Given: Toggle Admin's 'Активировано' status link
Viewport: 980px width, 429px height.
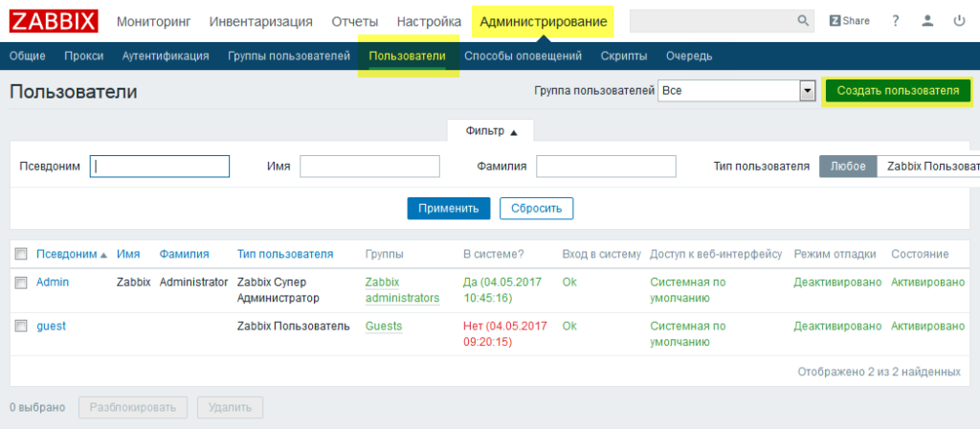Looking at the screenshot, I should click(x=928, y=282).
